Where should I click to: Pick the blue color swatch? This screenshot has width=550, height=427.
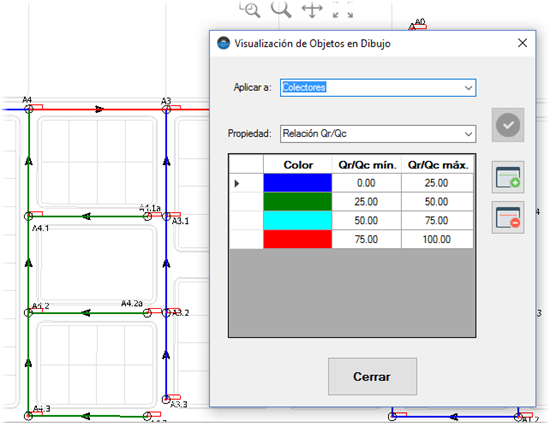(x=297, y=183)
